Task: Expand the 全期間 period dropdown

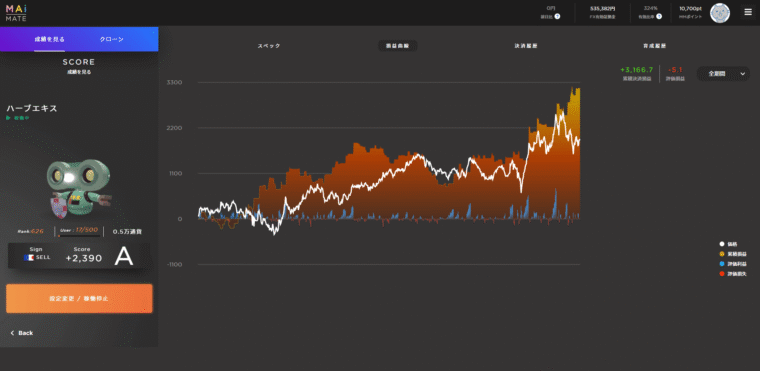Action: (723, 74)
